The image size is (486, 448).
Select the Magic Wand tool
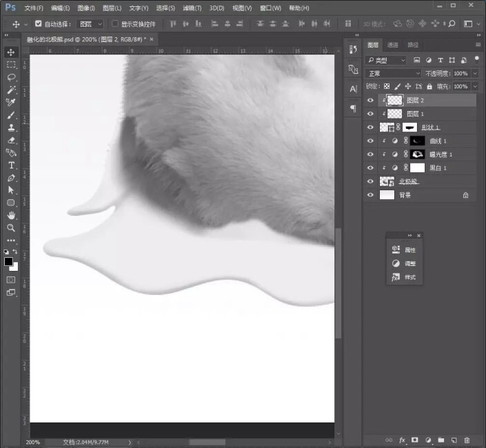click(x=11, y=90)
